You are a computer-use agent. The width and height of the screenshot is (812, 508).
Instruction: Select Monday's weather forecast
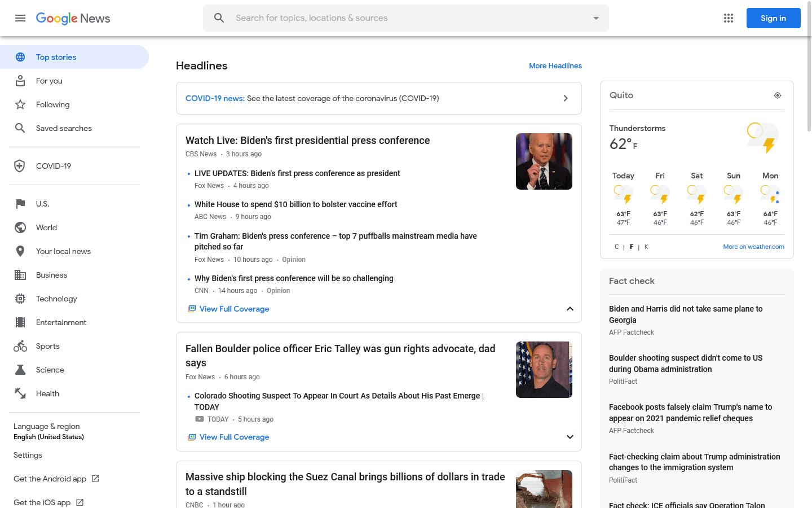tap(770, 199)
